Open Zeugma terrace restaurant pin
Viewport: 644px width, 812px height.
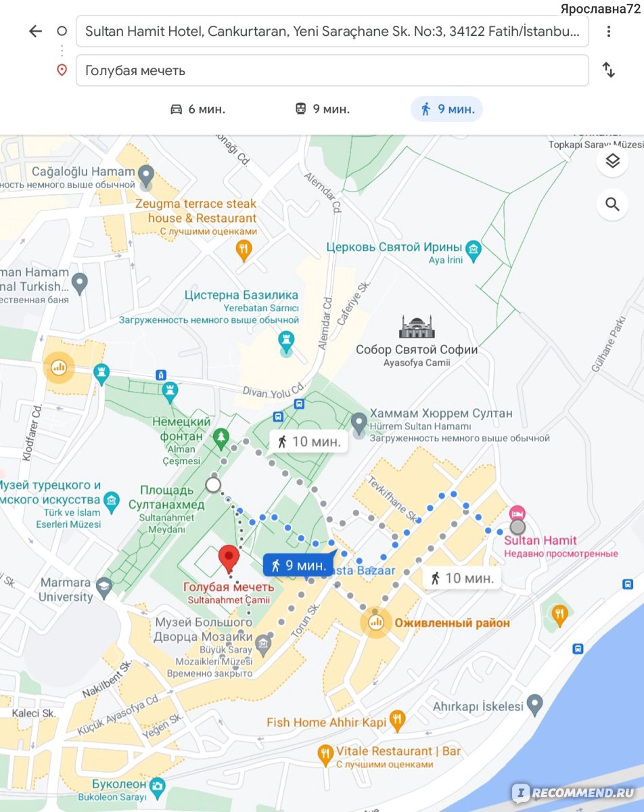[x=244, y=251]
